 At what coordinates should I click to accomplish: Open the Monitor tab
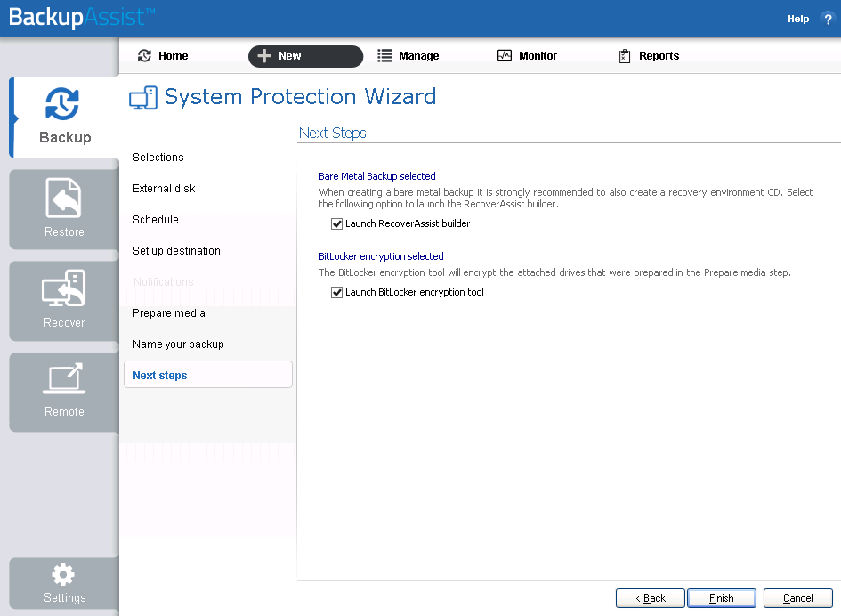click(x=527, y=56)
